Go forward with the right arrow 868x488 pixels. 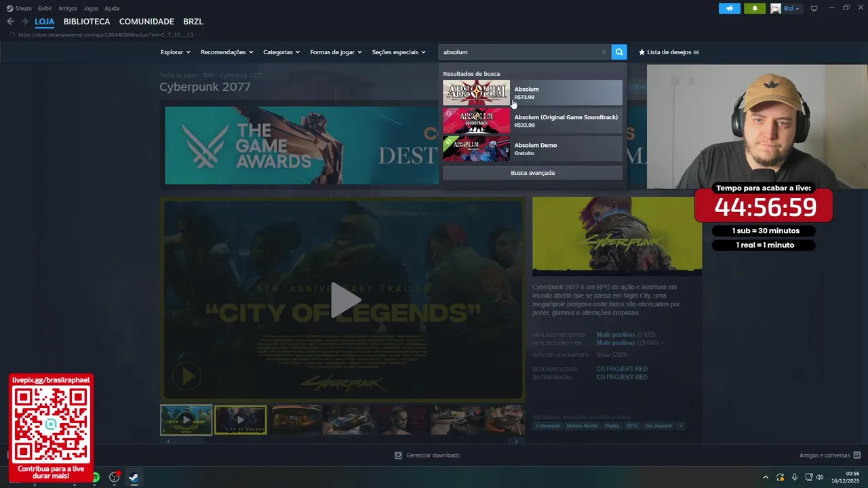coord(24,22)
